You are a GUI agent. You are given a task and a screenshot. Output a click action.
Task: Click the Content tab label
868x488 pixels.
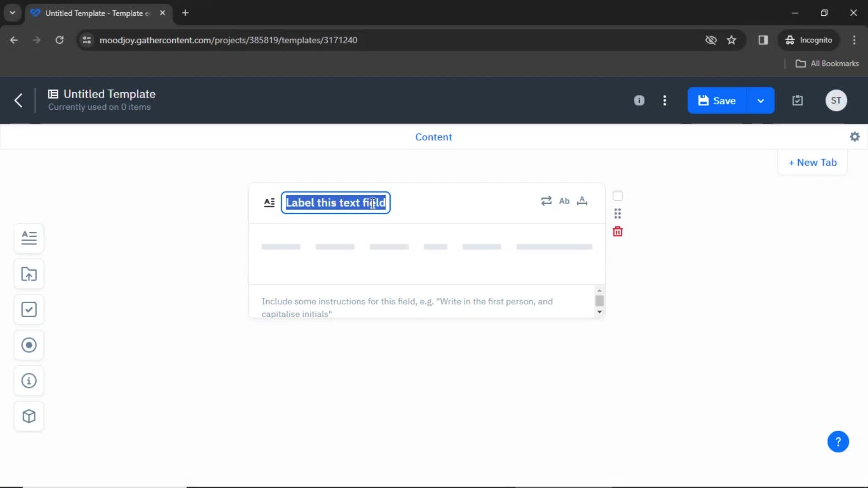[x=434, y=136]
